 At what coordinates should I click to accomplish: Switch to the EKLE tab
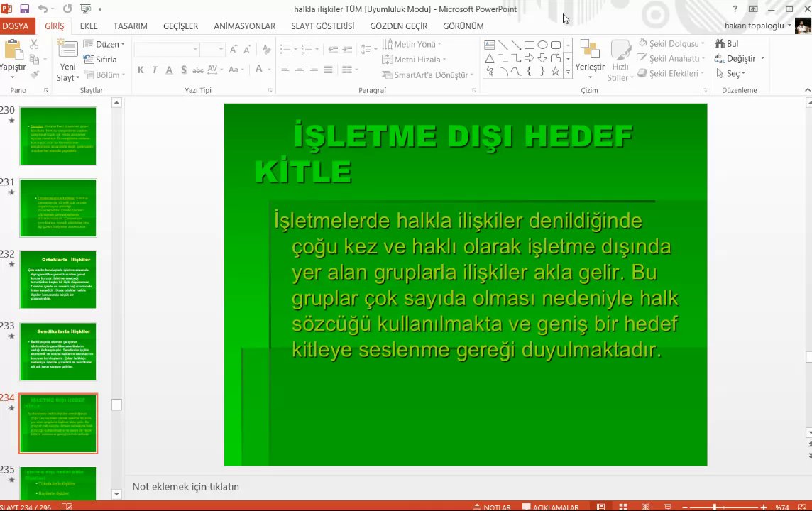click(x=89, y=26)
